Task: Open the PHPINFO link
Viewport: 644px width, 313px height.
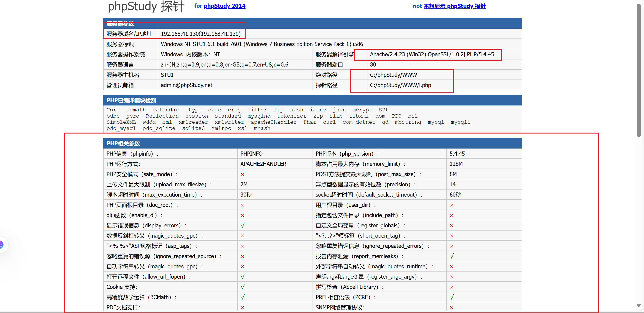Action: pos(251,154)
